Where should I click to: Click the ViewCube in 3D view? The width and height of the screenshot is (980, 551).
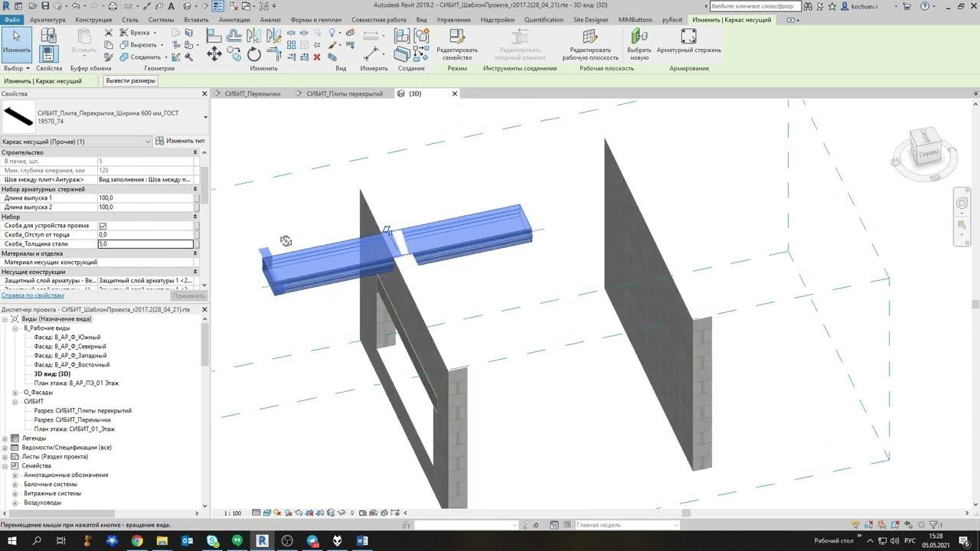coord(927,152)
